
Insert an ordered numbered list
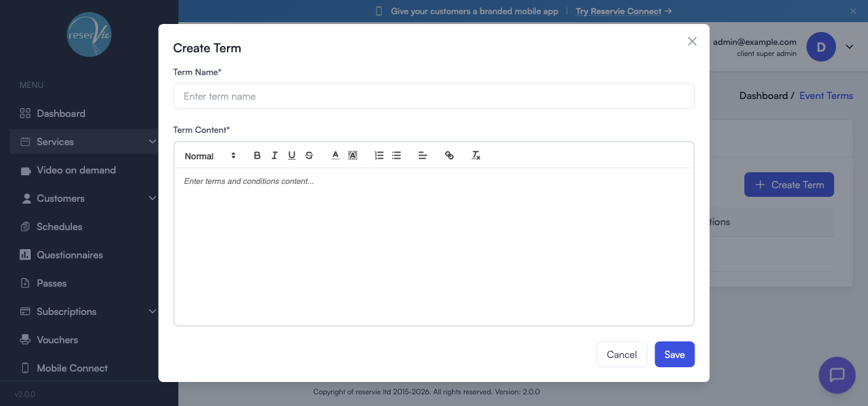[379, 156]
